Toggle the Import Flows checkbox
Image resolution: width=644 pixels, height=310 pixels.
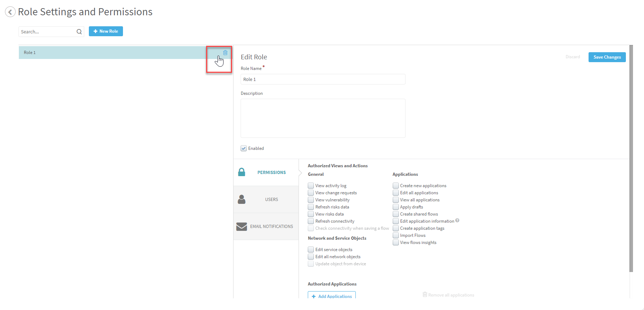tap(396, 235)
